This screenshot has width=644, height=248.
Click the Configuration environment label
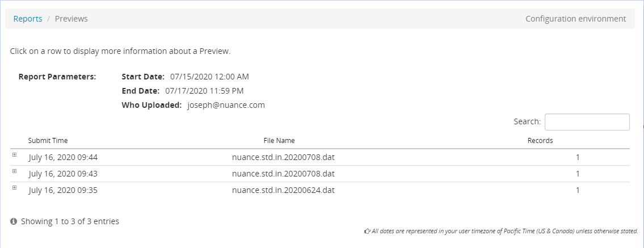[575, 19]
